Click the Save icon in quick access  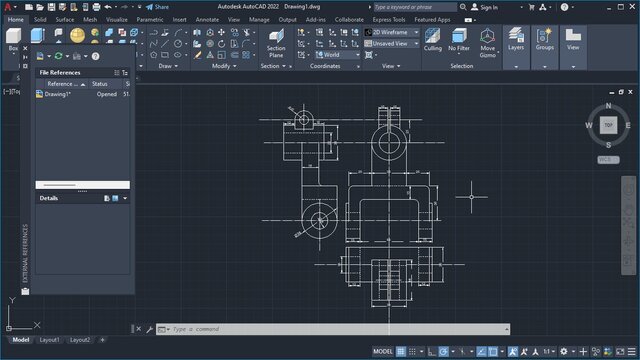click(51, 7)
